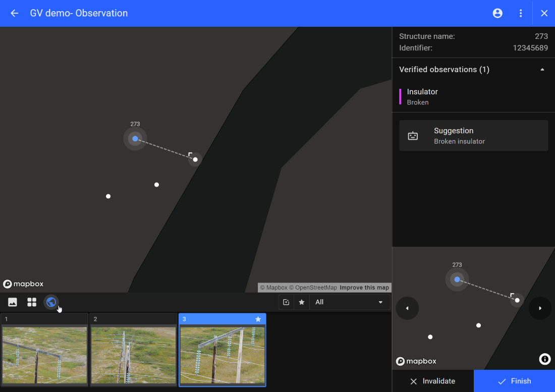Click the user profile icon

coord(497,13)
